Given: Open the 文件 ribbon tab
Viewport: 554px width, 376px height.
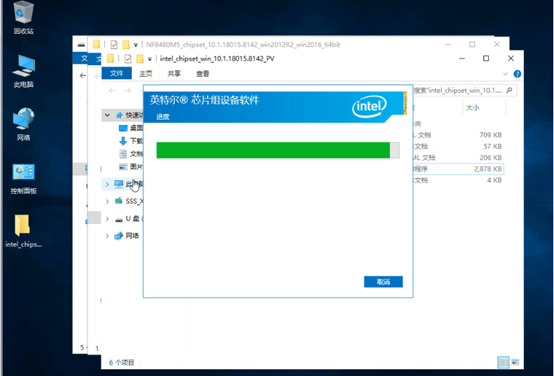Looking at the screenshot, I should pos(117,73).
